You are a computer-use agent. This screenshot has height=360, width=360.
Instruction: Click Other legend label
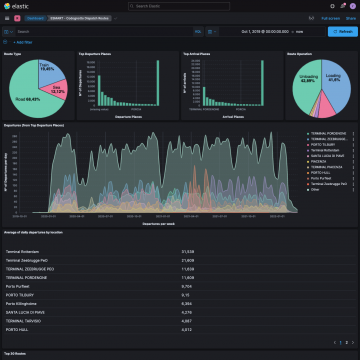(315, 189)
